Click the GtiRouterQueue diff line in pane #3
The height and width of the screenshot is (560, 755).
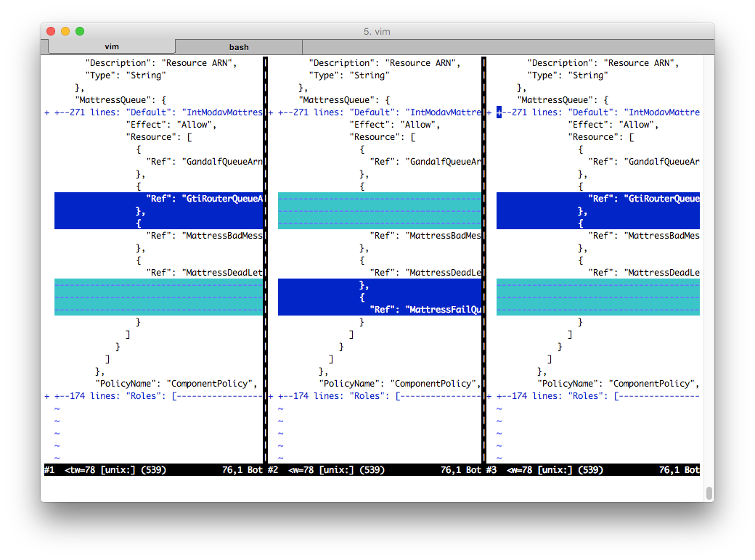[598, 199]
